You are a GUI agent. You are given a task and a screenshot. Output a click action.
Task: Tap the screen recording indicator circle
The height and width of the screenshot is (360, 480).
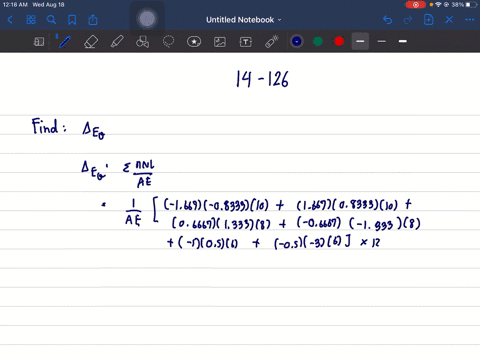pos(147,19)
